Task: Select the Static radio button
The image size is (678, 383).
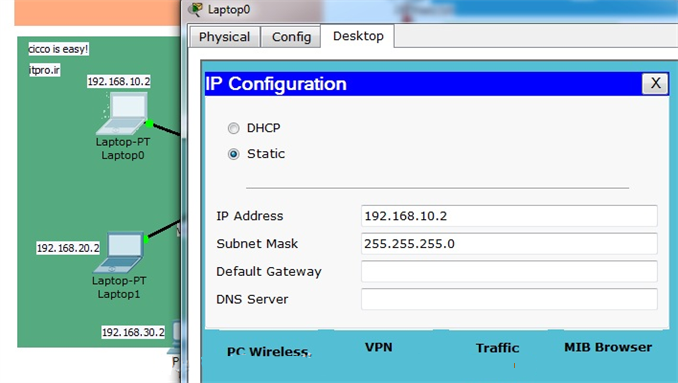Action: coord(233,154)
